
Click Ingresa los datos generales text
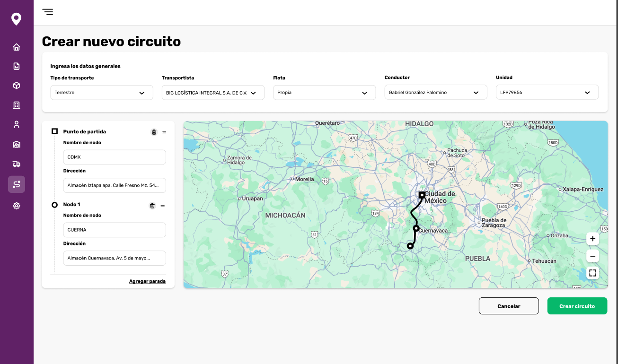86,66
